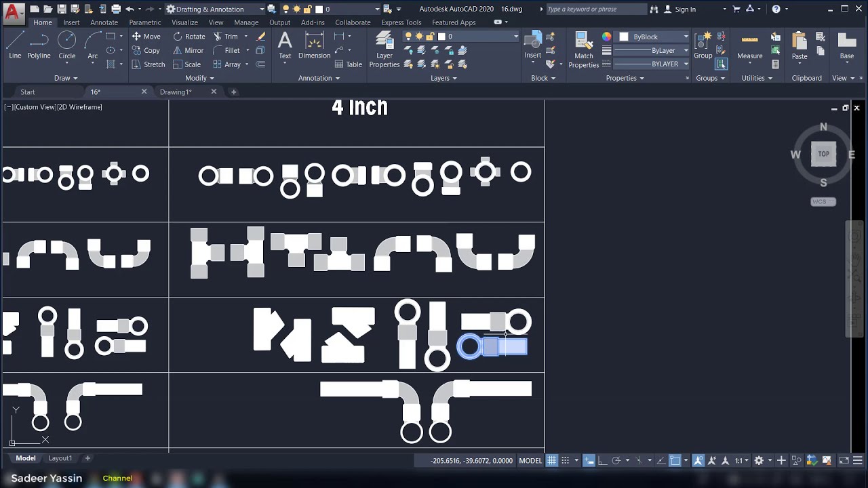The image size is (868, 488).
Task: Select the Text annotation tool
Action: (285, 45)
